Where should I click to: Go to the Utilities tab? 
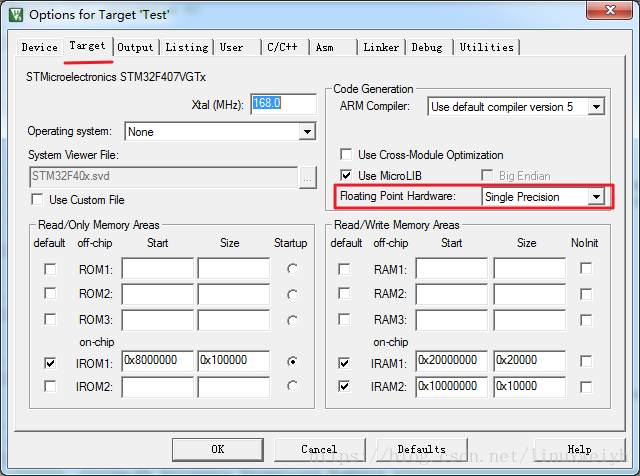pyautogui.click(x=487, y=47)
